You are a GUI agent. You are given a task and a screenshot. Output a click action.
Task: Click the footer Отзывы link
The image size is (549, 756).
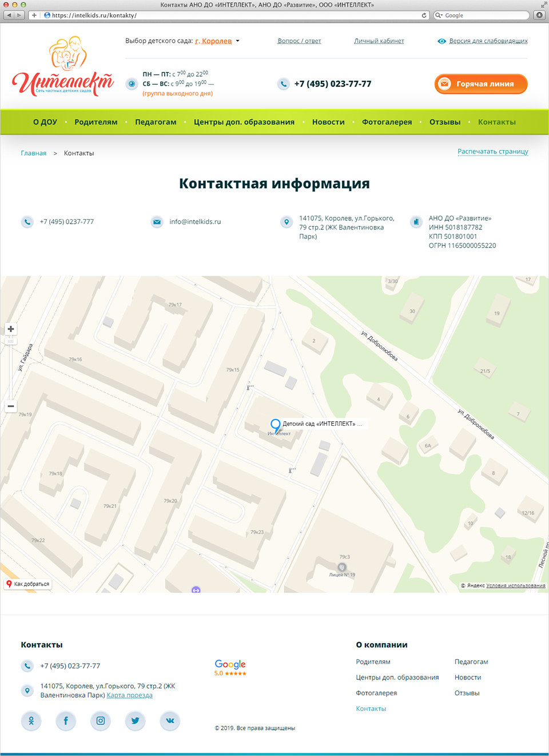467,693
